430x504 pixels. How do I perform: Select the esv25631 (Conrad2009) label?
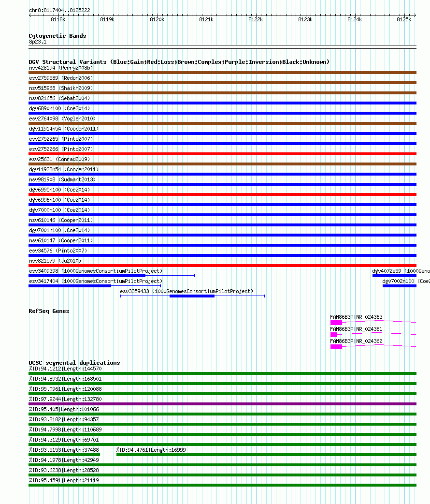point(59,160)
